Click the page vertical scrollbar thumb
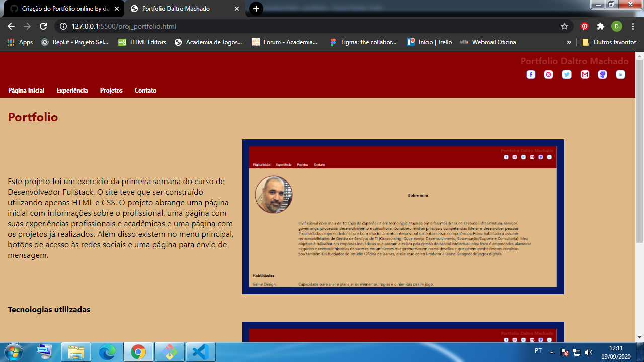The height and width of the screenshot is (362, 644). pyautogui.click(x=639, y=151)
